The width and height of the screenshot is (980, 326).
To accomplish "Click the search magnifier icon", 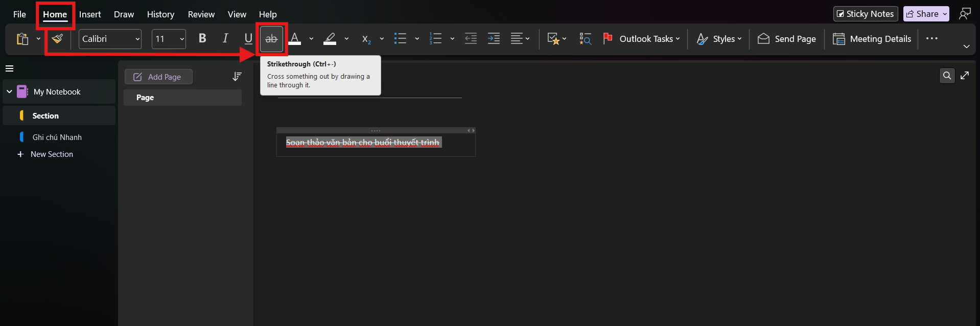I will click(947, 76).
